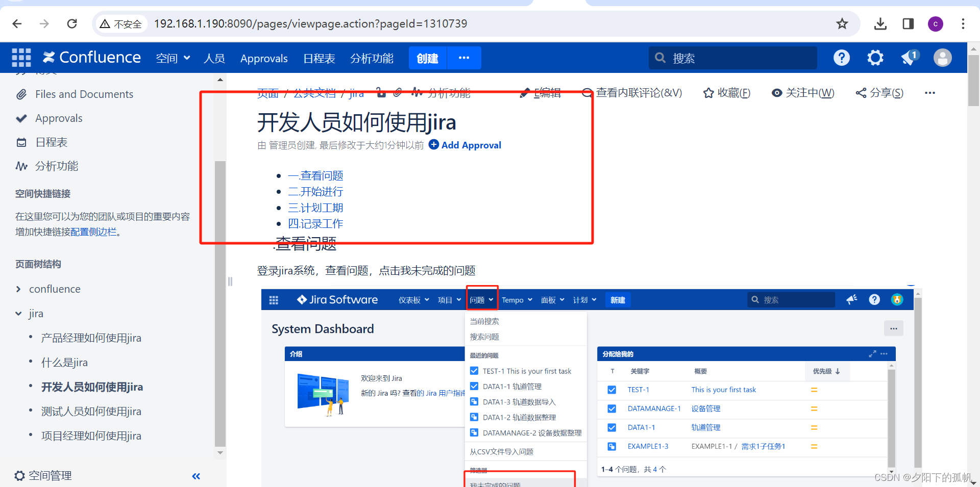980x487 pixels.
Task: Open the 人员 menu item
Action: 214,58
